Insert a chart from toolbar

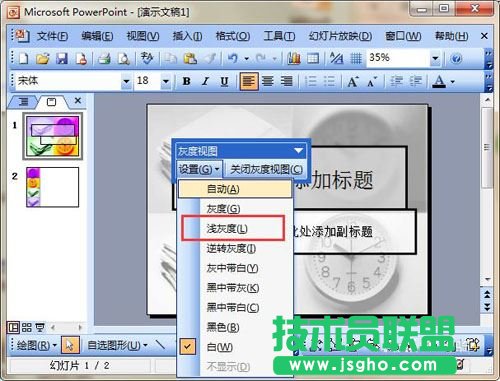point(294,59)
